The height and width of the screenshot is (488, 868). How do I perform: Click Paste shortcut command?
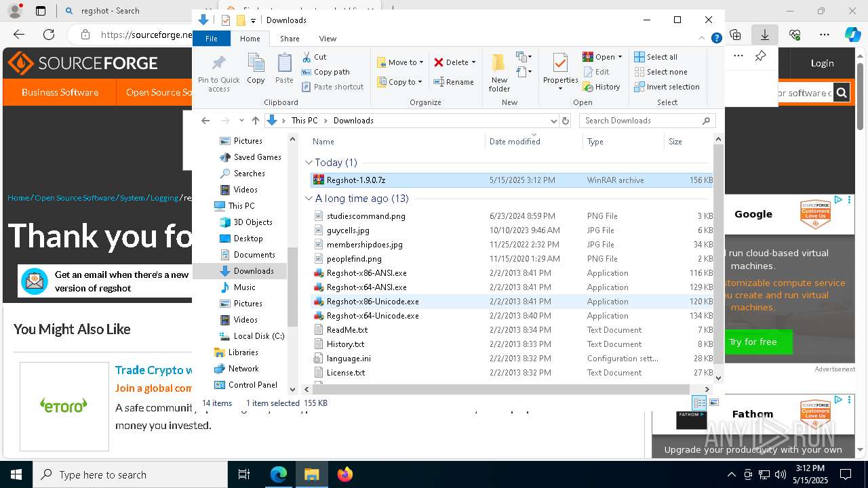tap(332, 87)
